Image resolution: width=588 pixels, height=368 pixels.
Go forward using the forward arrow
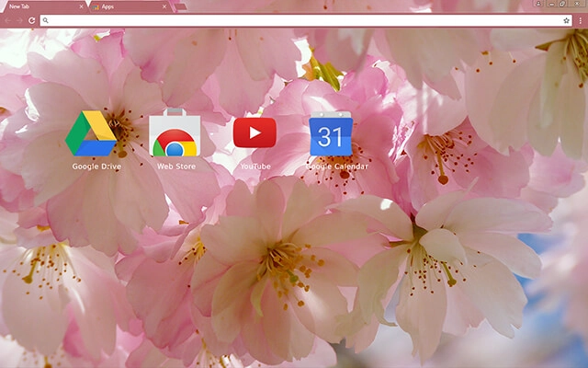tap(19, 20)
